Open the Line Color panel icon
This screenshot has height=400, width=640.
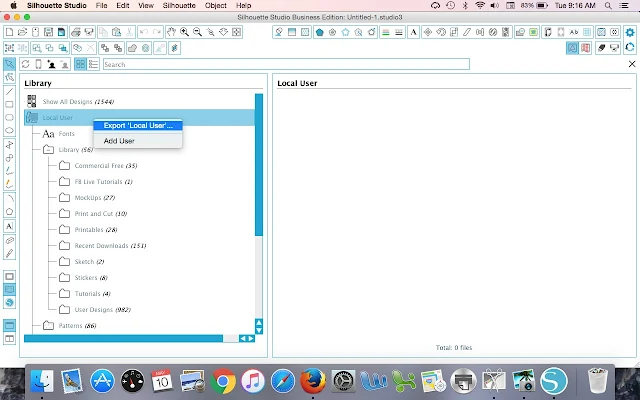[x=385, y=32]
